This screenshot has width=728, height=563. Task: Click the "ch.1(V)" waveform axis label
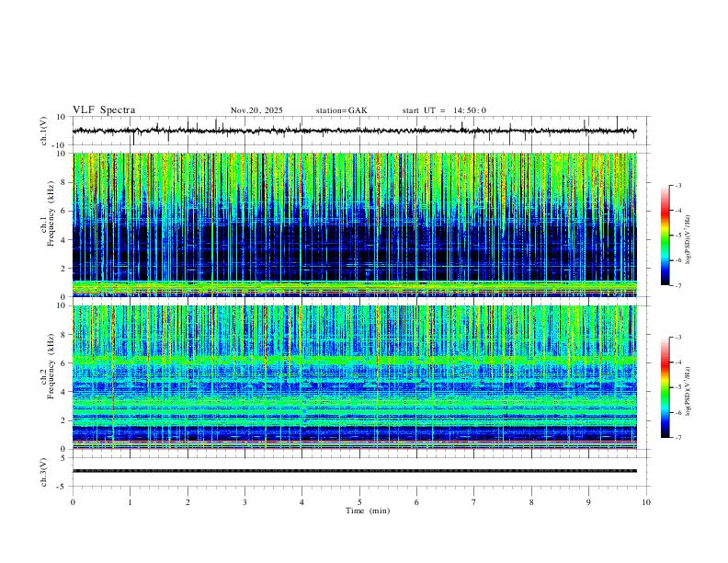(44, 131)
